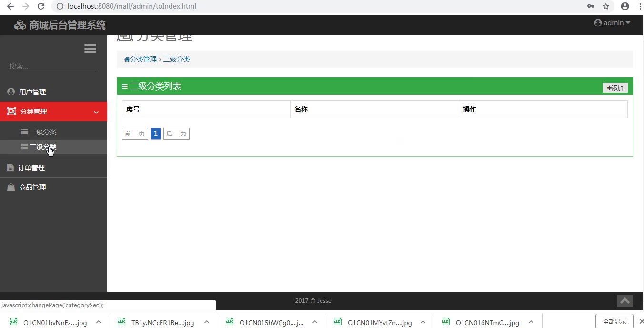Open 一级分类 submenu item
Image resolution: width=644 pixels, height=328 pixels.
click(53, 132)
